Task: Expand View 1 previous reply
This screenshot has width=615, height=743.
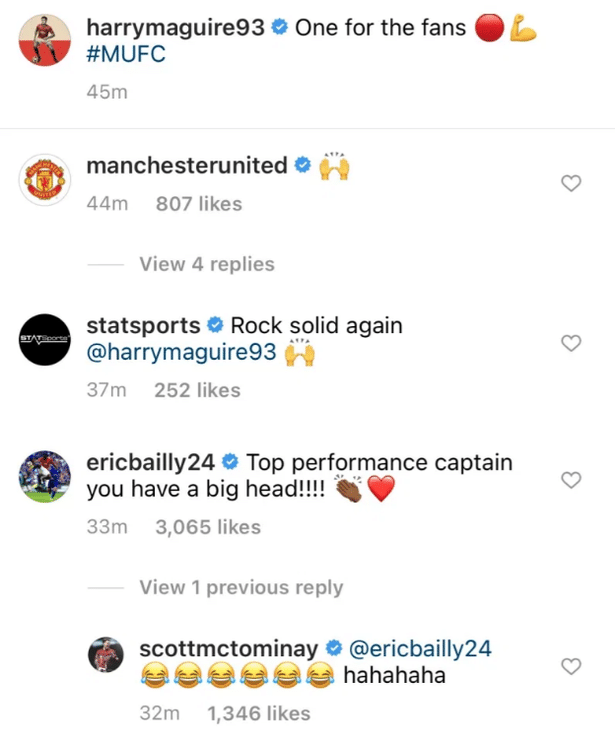Action: (241, 588)
